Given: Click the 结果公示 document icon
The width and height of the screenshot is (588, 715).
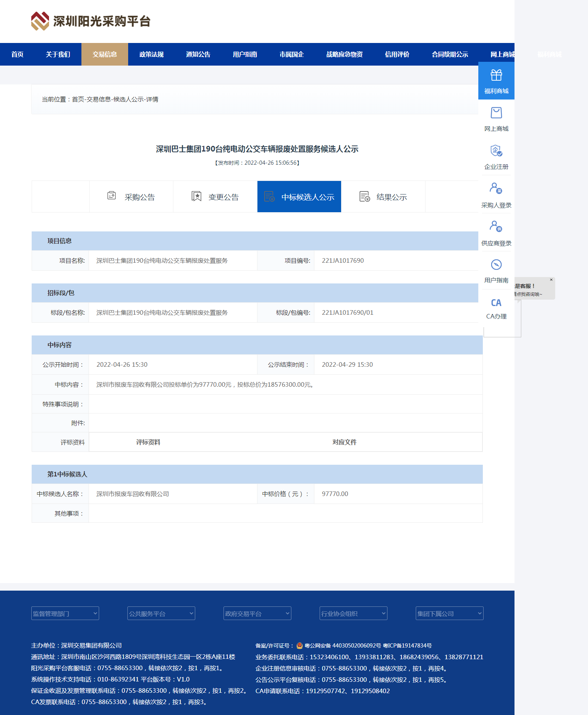Looking at the screenshot, I should click(x=364, y=196).
